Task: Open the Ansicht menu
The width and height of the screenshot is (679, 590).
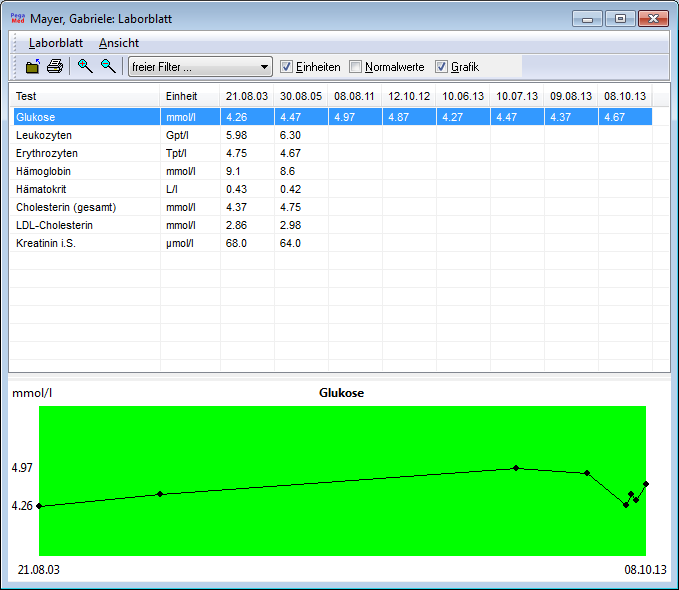Action: click(119, 43)
